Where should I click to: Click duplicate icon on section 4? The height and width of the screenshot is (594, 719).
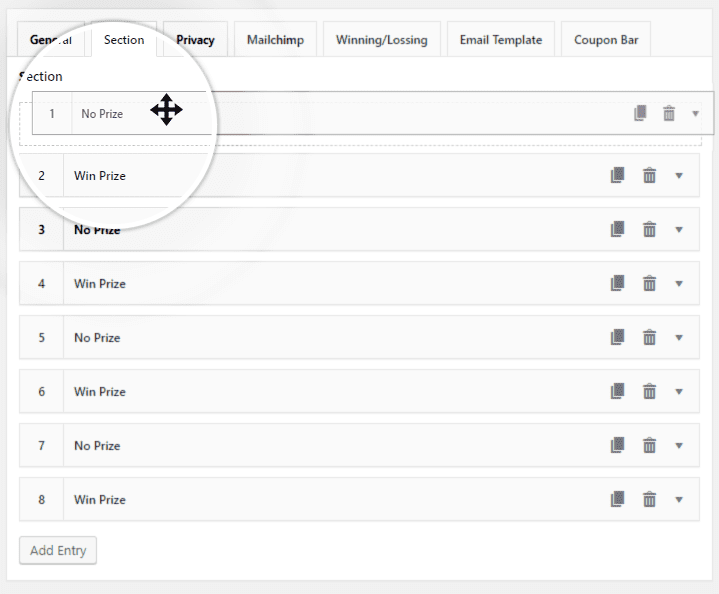pos(618,283)
